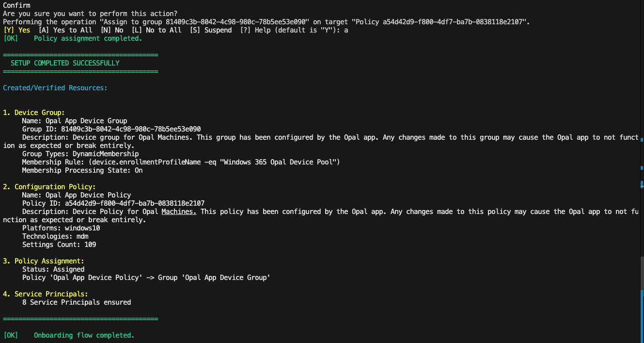Click the "1. Device Group:" heading
The height and width of the screenshot is (343, 644).
[x=34, y=113]
